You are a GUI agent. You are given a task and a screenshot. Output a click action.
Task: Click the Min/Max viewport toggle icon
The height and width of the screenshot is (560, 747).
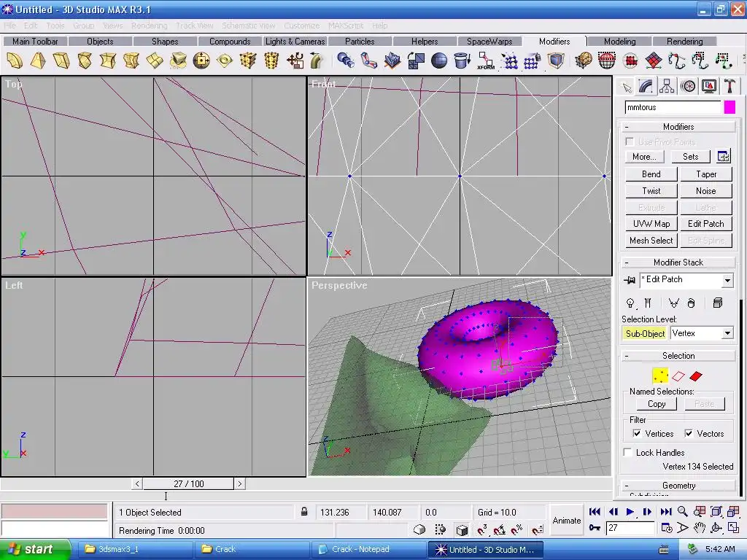[733, 528]
